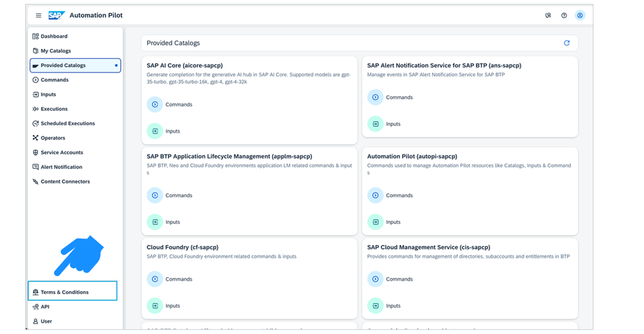
Task: Click Commands icon in Cloud Management Service card
Action: pyautogui.click(x=376, y=279)
